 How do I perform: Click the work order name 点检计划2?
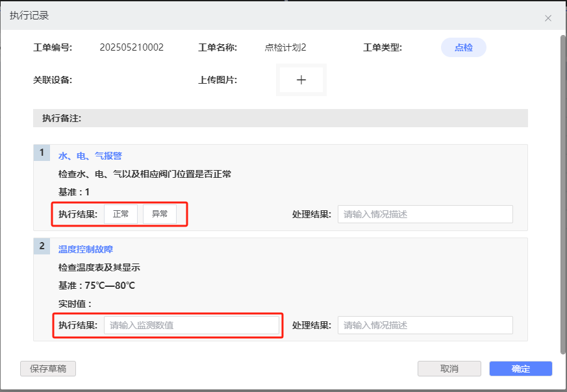[285, 47]
